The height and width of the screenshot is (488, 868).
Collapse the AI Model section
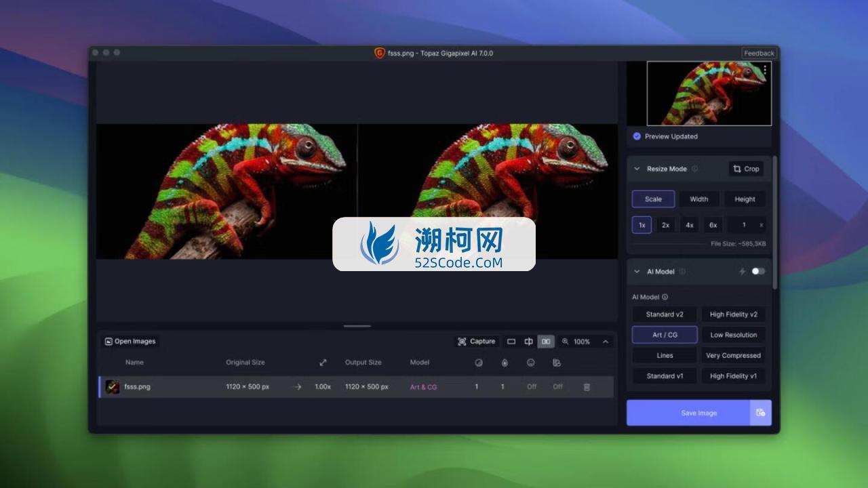(x=637, y=272)
